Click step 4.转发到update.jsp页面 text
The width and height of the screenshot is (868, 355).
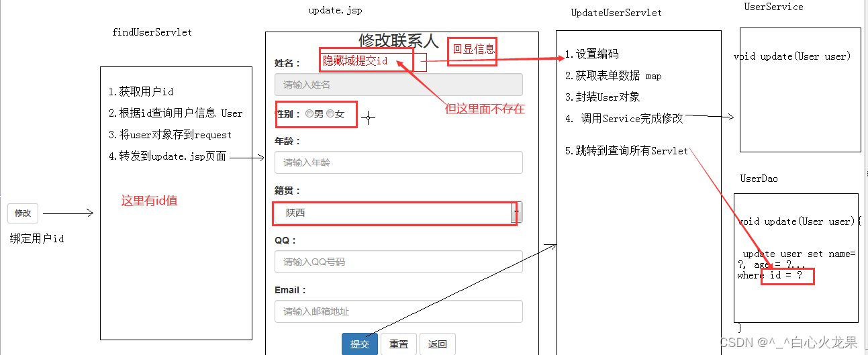point(167,156)
